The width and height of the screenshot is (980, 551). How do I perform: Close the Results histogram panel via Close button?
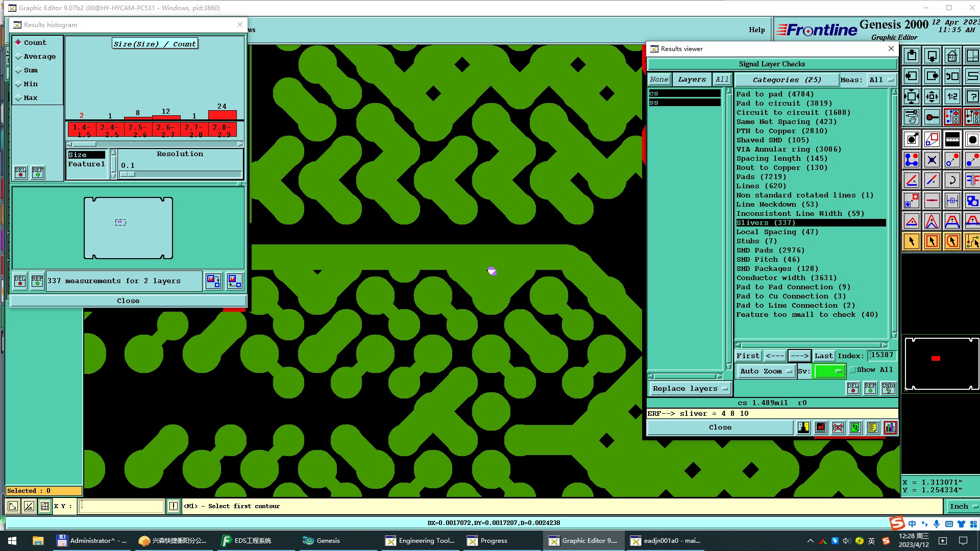(x=128, y=300)
